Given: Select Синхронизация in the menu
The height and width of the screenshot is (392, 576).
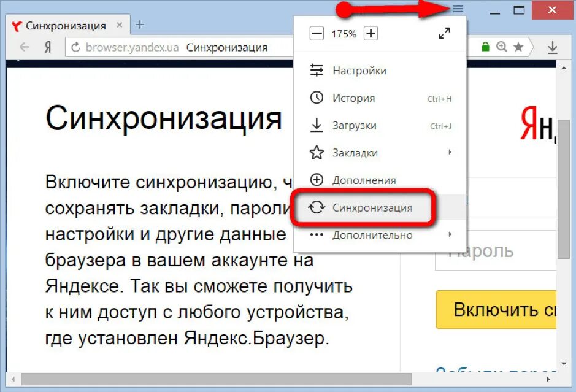Looking at the screenshot, I should pos(380,207).
